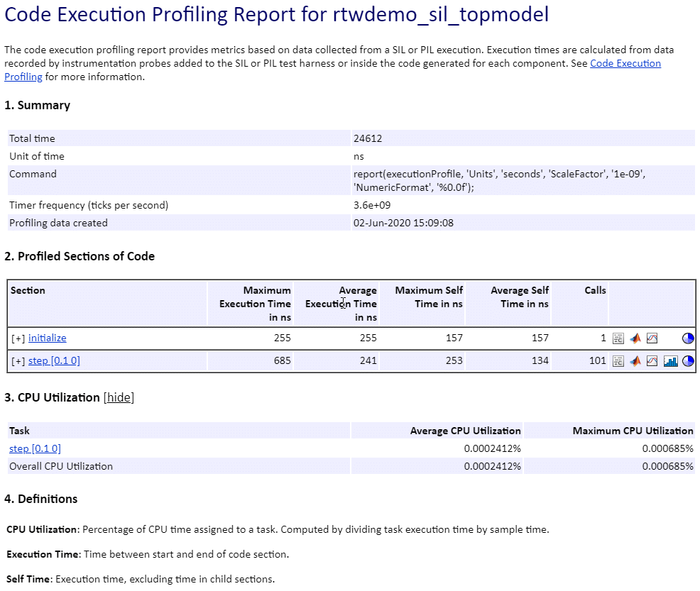Expand the initialize section with [+]
The width and height of the screenshot is (700, 591).
pos(18,338)
